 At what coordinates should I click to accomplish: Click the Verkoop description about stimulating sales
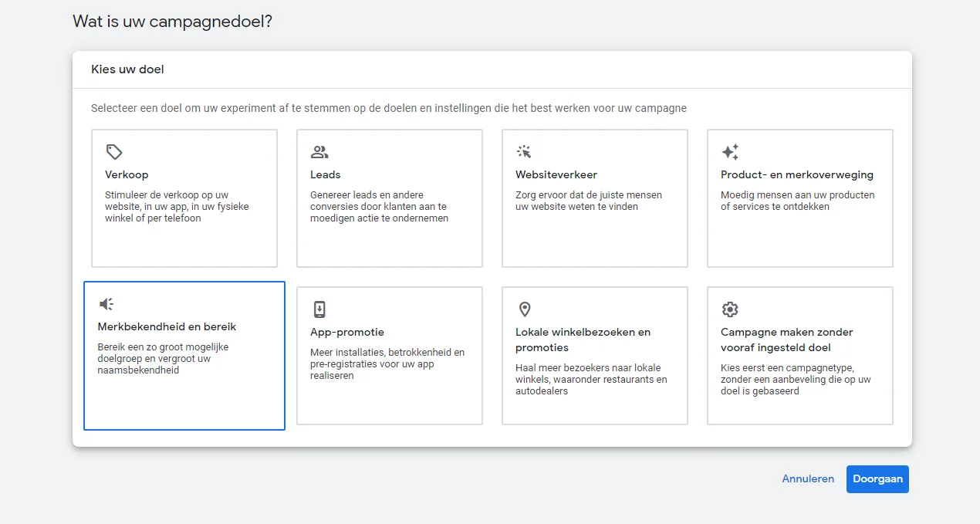click(177, 207)
